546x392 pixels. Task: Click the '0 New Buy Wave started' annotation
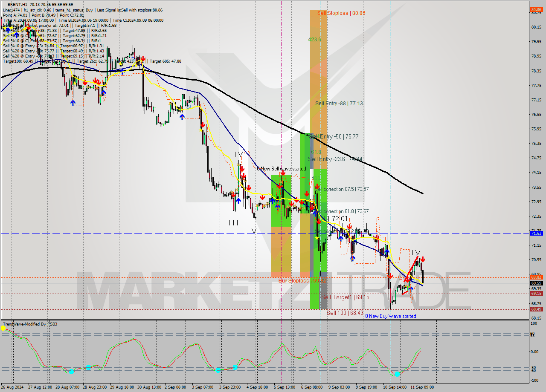pyautogui.click(x=391, y=316)
